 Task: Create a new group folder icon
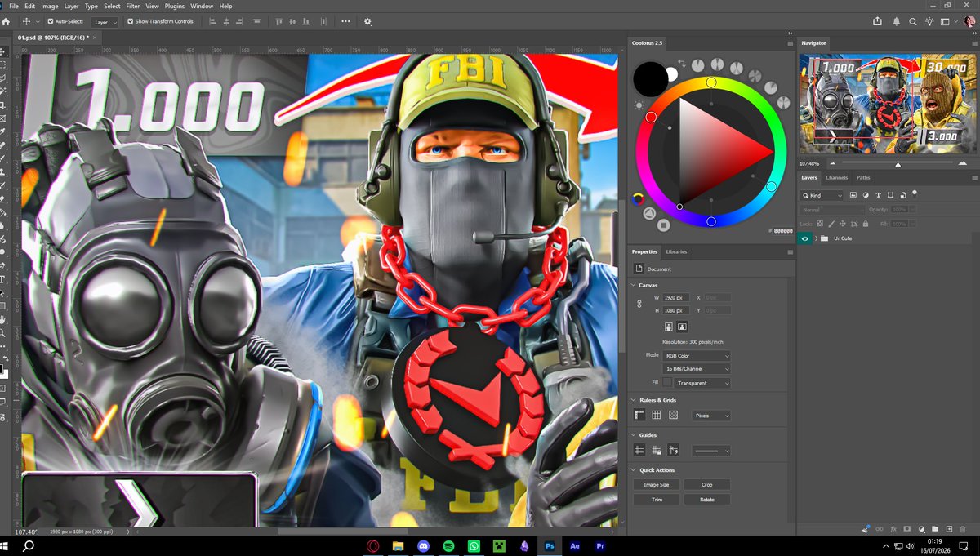pos(935,529)
